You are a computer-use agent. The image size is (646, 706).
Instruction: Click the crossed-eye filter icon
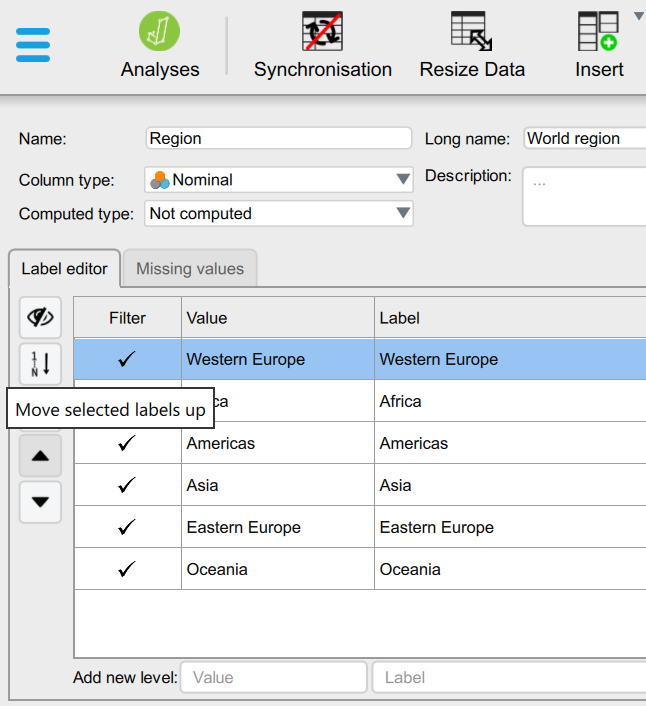click(40, 318)
